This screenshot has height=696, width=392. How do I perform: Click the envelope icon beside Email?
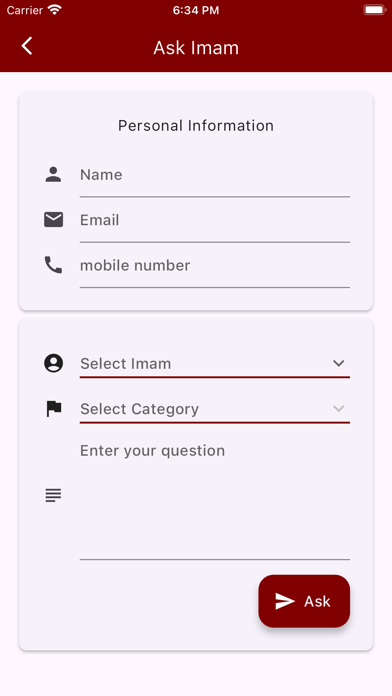tap(53, 220)
